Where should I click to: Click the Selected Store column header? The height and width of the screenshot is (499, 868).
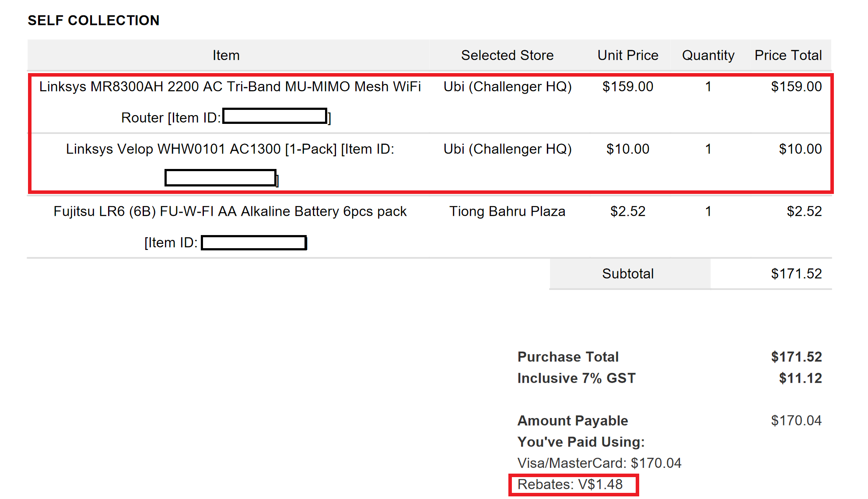click(507, 55)
